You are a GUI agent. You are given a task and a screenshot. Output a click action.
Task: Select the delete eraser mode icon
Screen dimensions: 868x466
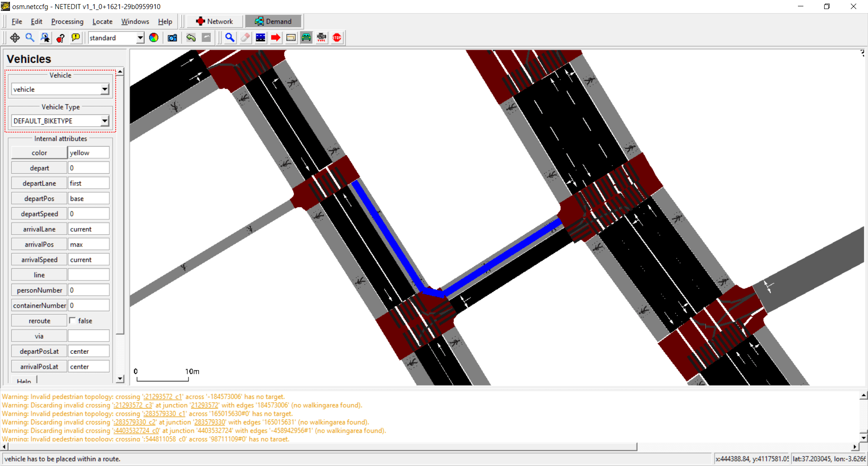(245, 38)
